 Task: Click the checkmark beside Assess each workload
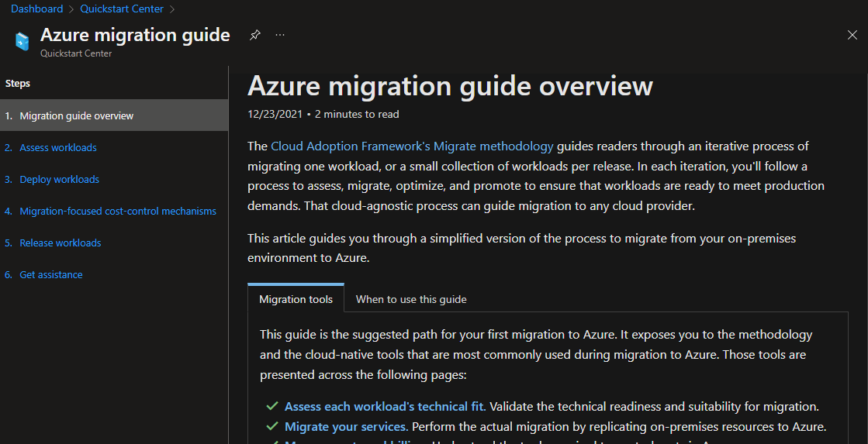(x=272, y=406)
